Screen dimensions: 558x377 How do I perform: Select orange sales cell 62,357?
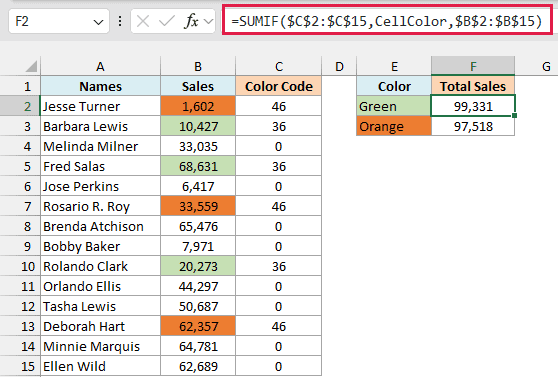[198, 326]
